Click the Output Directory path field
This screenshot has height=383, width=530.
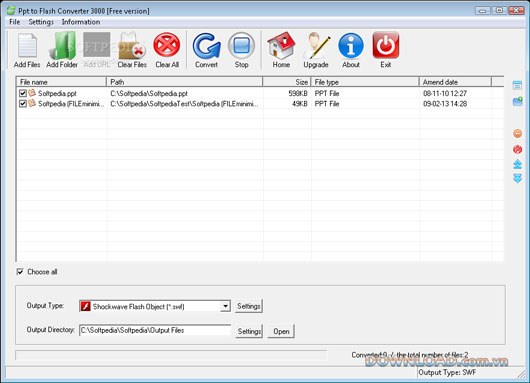pos(155,330)
